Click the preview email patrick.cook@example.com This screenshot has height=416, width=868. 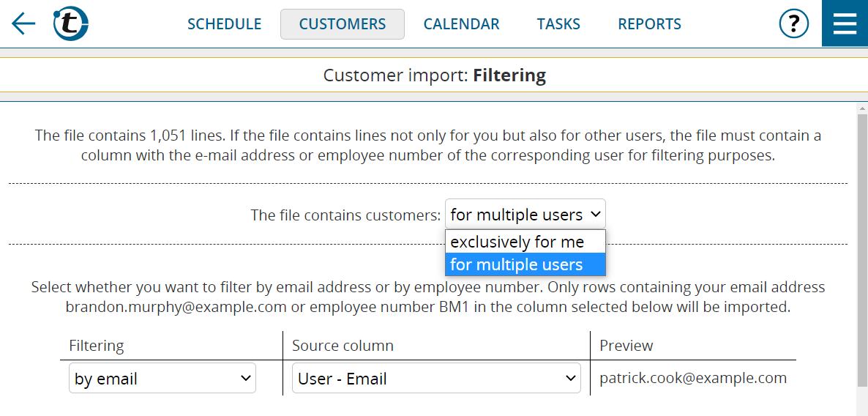click(692, 378)
